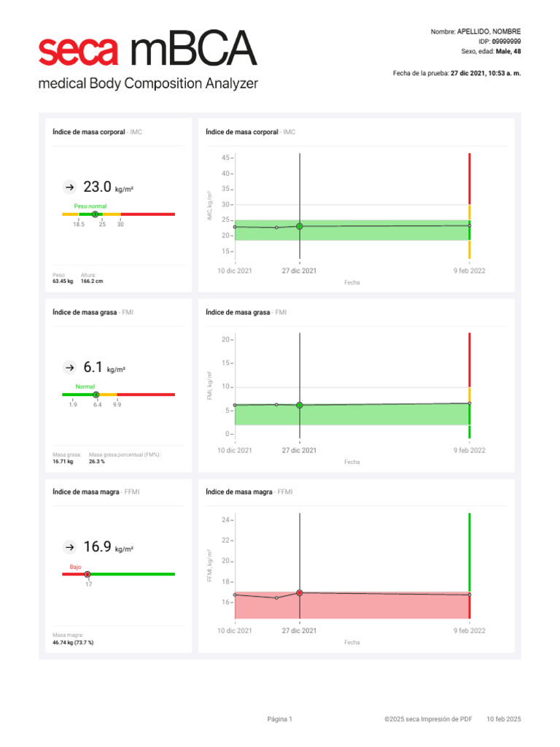560x747 pixels.
Task: Click 10 dic 2021 point in FFMI chart
Action: pyautogui.click(x=235, y=595)
